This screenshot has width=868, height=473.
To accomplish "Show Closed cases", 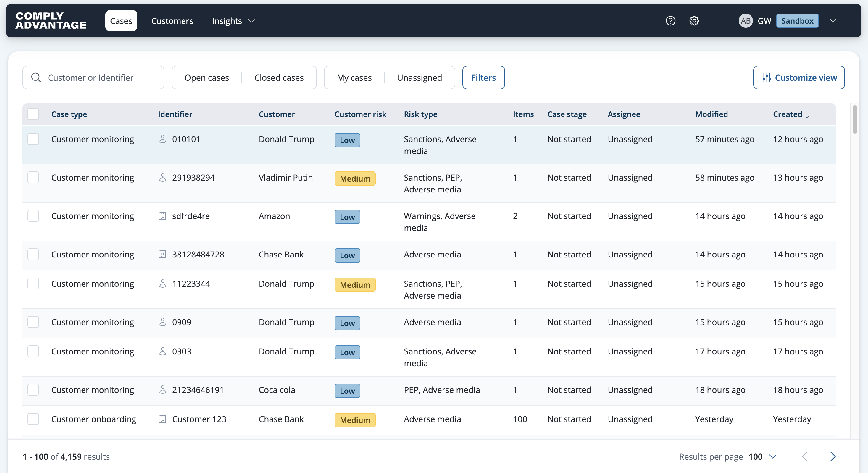I will pos(279,77).
